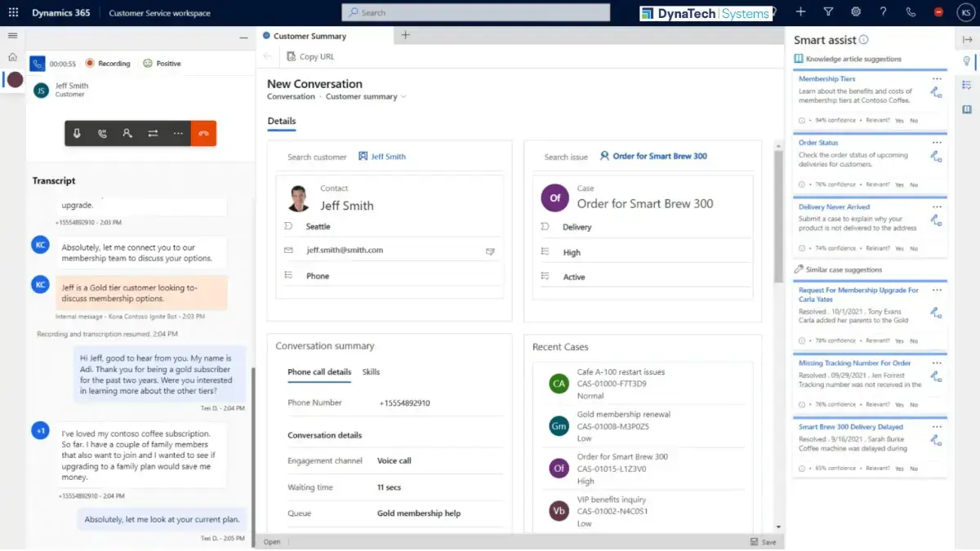Mark Delivery Never Arrived relevant Yes
980x551 pixels.
click(x=899, y=248)
